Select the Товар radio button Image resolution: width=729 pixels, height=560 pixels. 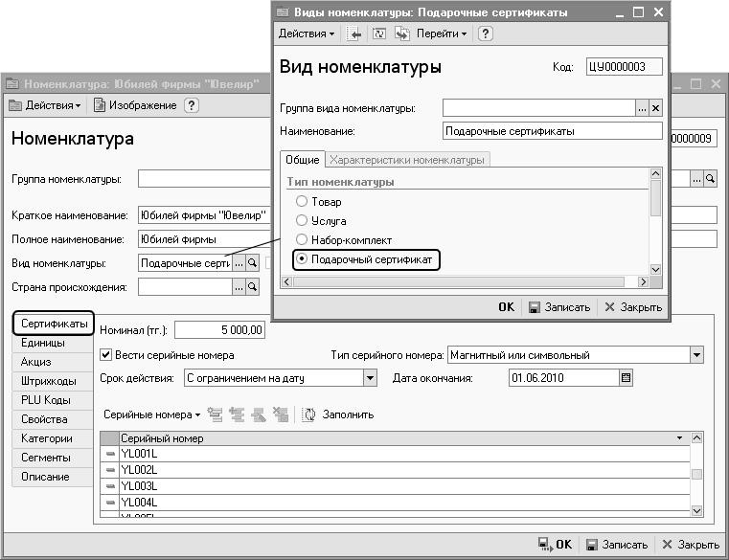(x=302, y=202)
